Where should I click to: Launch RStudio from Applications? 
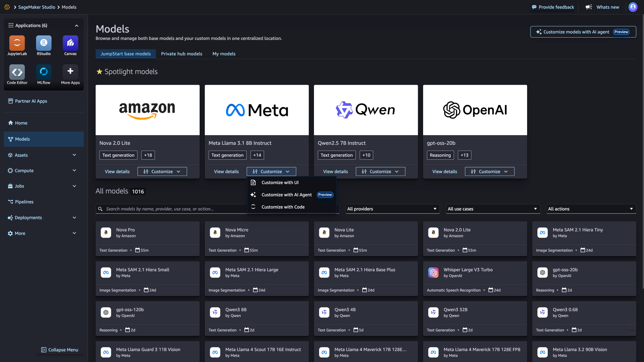(x=44, y=46)
